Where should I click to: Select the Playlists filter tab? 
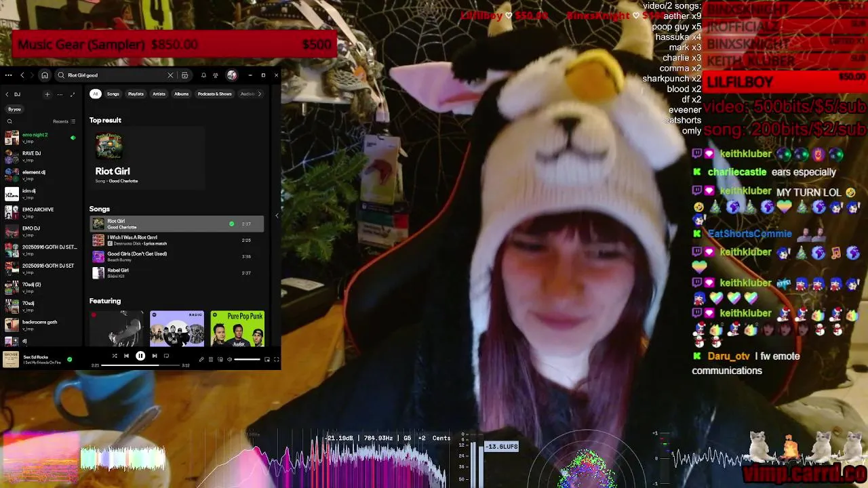point(136,94)
